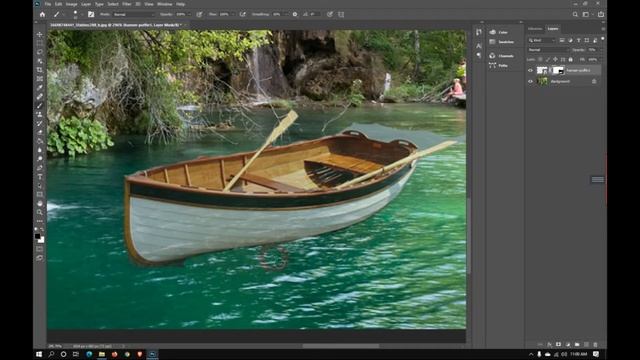Expand the Paths panel button
The width and height of the screenshot is (640, 360).
pyautogui.click(x=499, y=65)
